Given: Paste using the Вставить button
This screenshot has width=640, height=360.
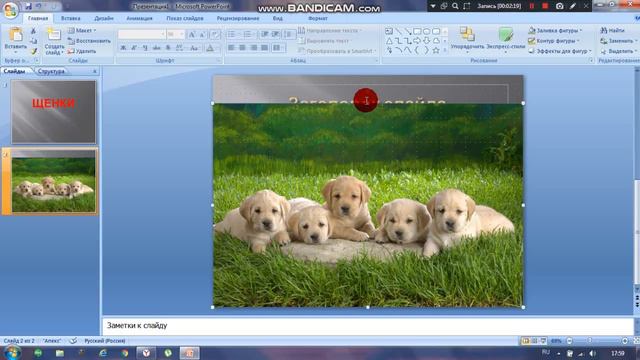Looking at the screenshot, I should tap(16, 40).
